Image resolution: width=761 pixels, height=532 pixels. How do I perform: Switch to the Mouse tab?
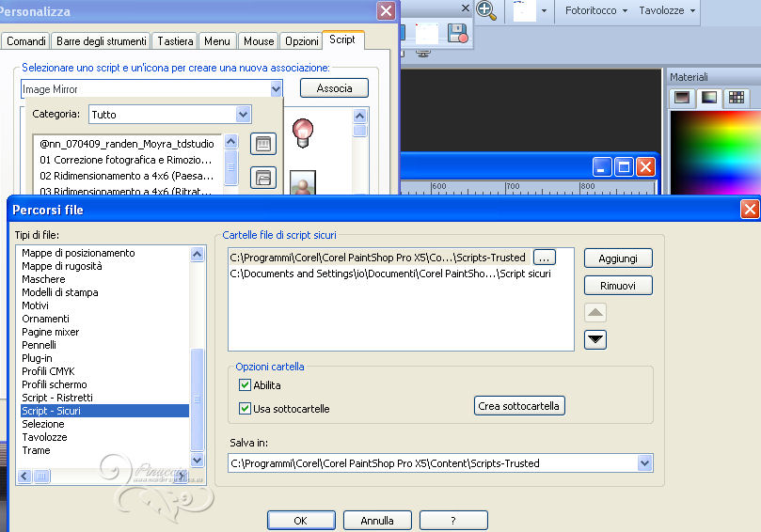click(259, 41)
